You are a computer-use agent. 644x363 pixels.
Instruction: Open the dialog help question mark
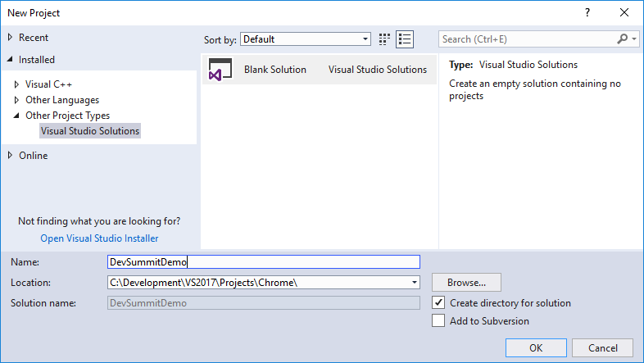pyautogui.click(x=587, y=13)
